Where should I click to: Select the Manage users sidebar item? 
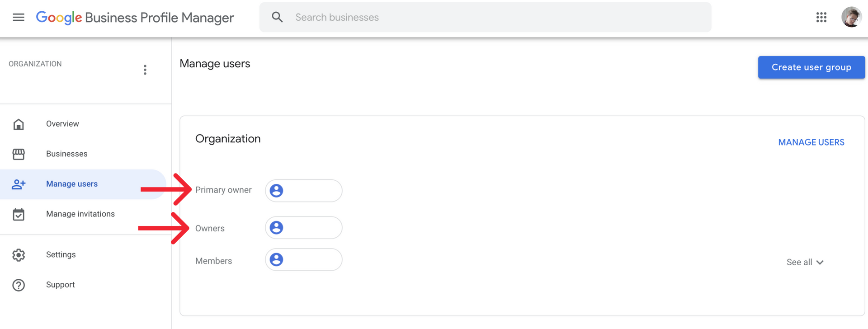coord(83,184)
